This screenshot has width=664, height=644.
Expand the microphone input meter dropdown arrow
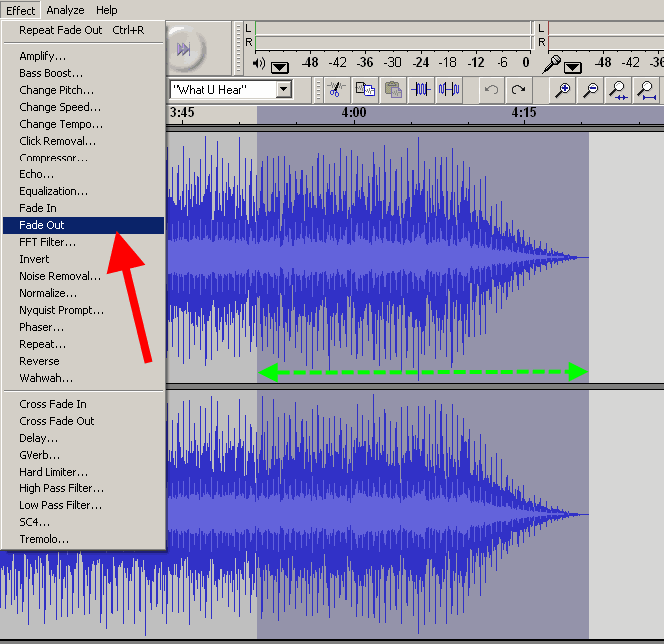572,67
